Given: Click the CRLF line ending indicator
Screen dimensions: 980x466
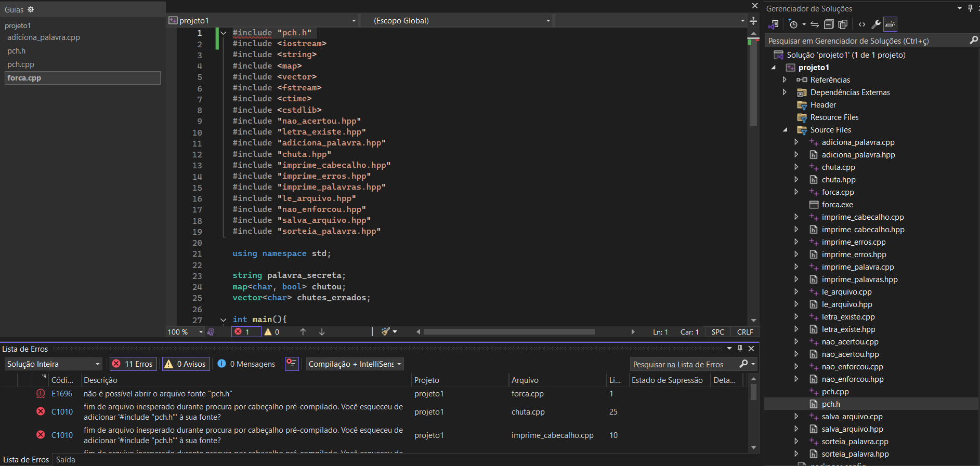Looking at the screenshot, I should pyautogui.click(x=745, y=332).
